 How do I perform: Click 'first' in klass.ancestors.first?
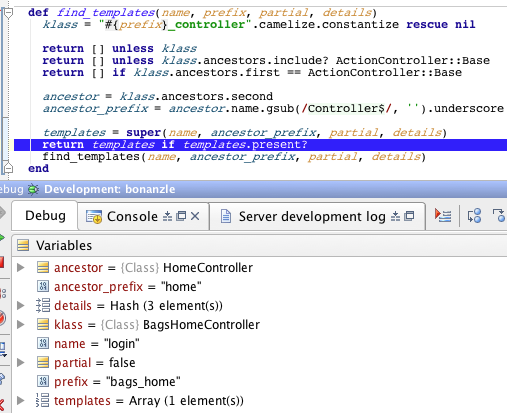[x=262, y=73]
